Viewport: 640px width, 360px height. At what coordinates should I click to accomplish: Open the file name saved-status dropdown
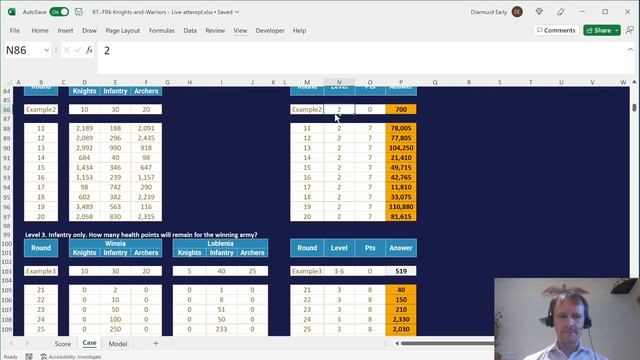237,12
